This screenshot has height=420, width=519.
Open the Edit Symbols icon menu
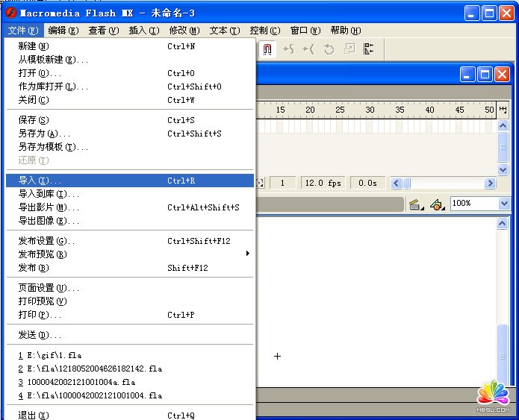coord(438,204)
